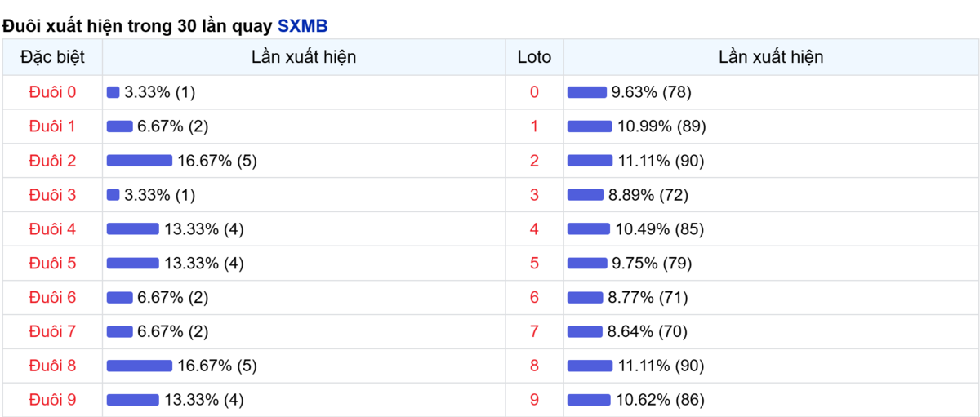The width and height of the screenshot is (980, 417).
Task: Click the Đặc biệt column header
Action: coord(52,57)
